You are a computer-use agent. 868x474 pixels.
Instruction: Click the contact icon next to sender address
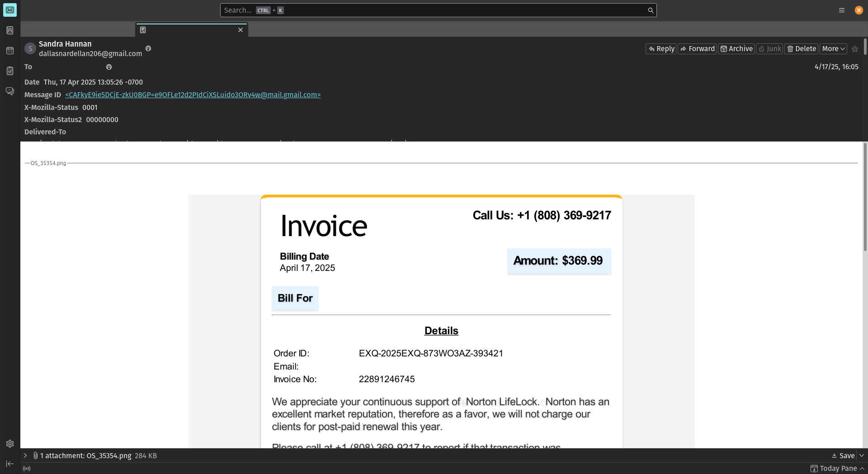tap(148, 48)
